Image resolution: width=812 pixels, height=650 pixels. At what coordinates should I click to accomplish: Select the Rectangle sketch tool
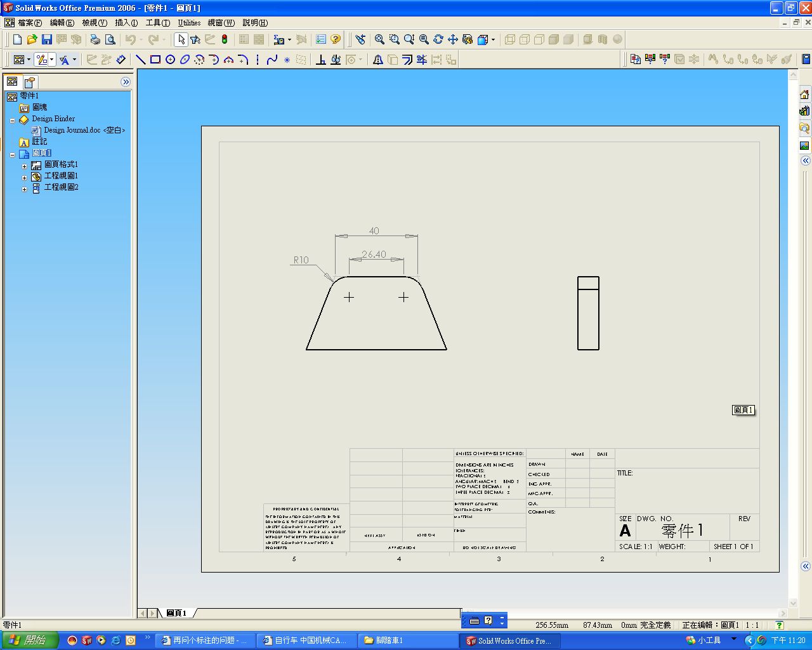point(155,60)
